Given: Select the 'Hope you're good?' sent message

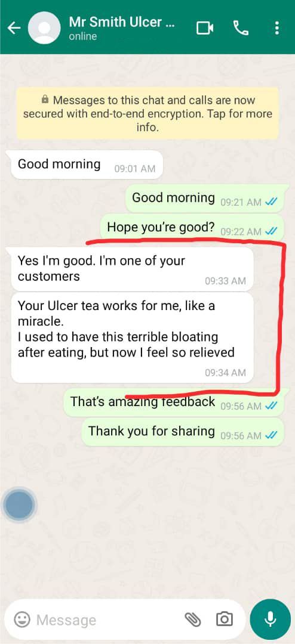Looking at the screenshot, I should pyautogui.click(x=192, y=227).
